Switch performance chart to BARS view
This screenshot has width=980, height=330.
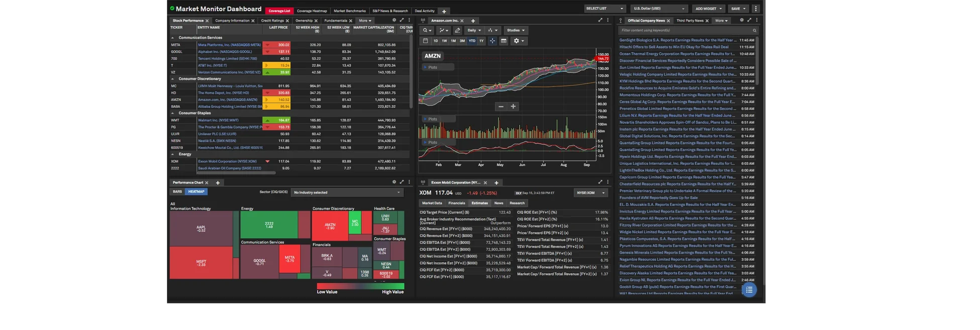tap(177, 191)
